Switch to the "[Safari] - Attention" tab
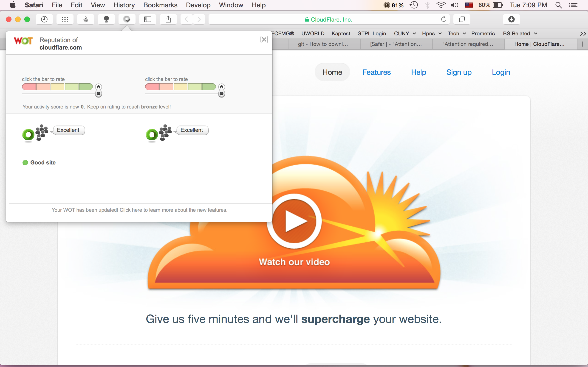588x367 pixels. point(396,44)
